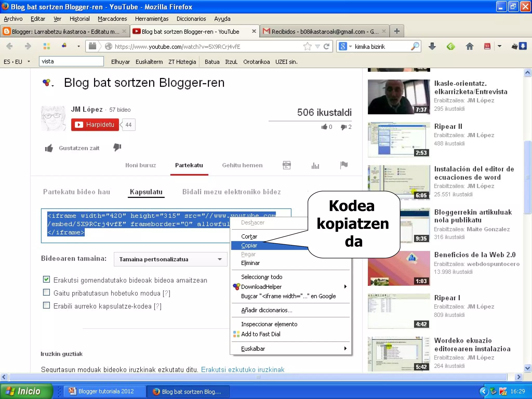Click the Euskalterm dictionary button
Viewport: 532px width, 399px height.
tap(149, 62)
